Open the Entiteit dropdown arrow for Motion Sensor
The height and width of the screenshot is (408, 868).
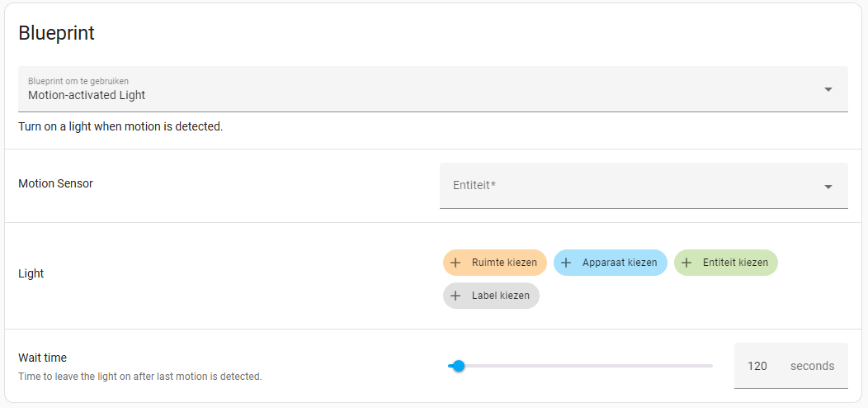coord(828,187)
